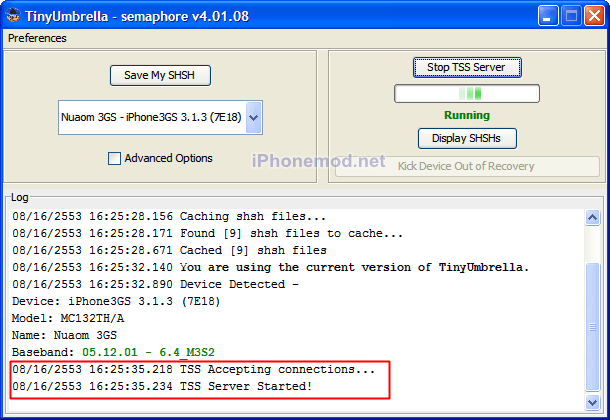Select the 'TSS Accepting connections...' log line
610x420 pixels.
click(x=193, y=369)
